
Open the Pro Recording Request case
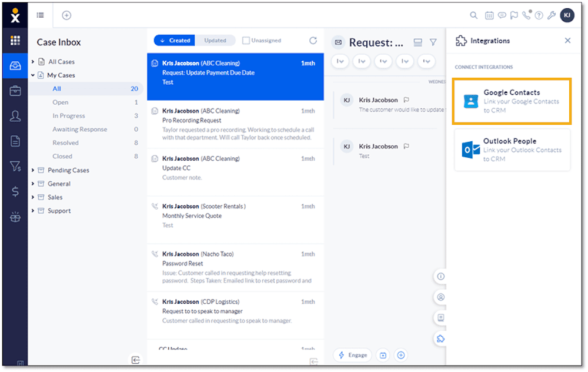[236, 124]
